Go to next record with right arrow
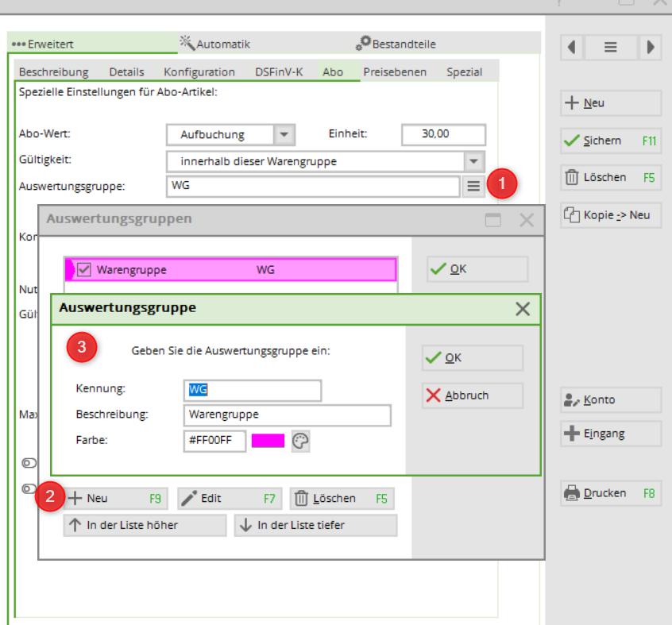The image size is (672, 625). click(x=651, y=47)
